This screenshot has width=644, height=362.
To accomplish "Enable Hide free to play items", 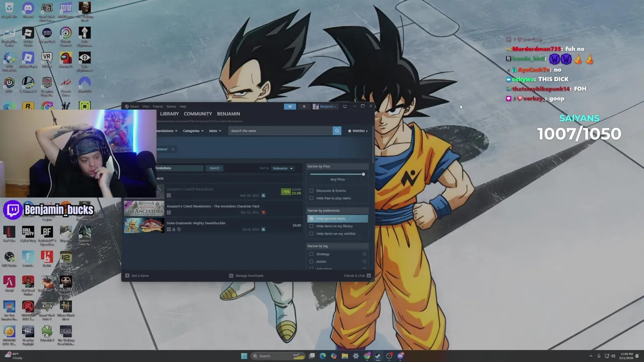I will [311, 198].
